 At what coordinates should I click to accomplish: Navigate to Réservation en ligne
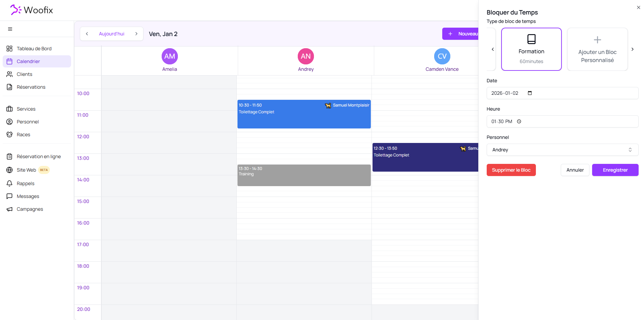pyautogui.click(x=39, y=156)
